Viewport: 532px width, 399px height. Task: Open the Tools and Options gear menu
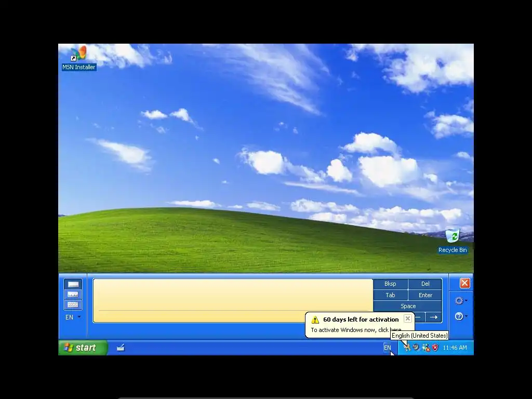click(461, 301)
